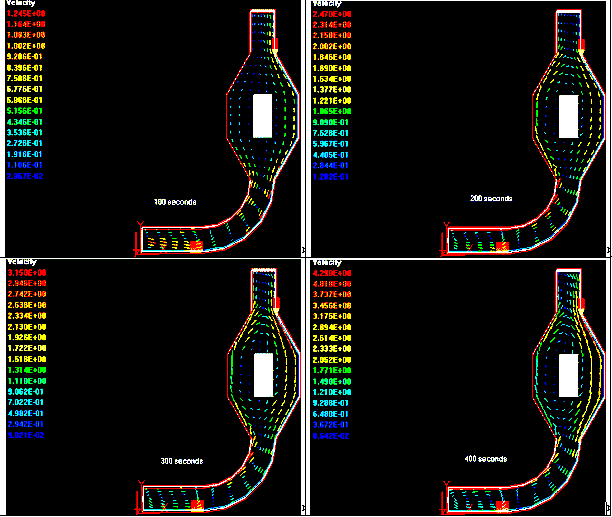This screenshot has width=612, height=517.
Task: Click the small arrow at bottom-right of 400 seconds panel
Action: click(608, 508)
